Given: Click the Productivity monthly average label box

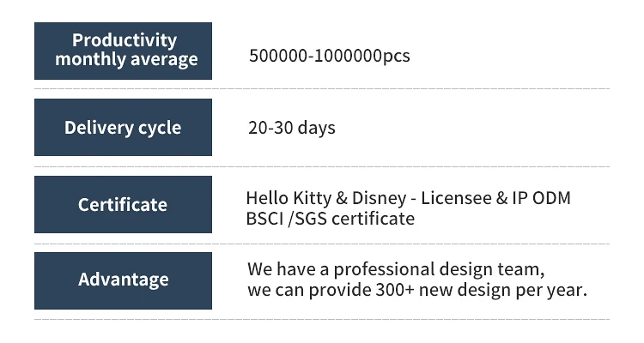Looking at the screenshot, I should (x=123, y=51).
